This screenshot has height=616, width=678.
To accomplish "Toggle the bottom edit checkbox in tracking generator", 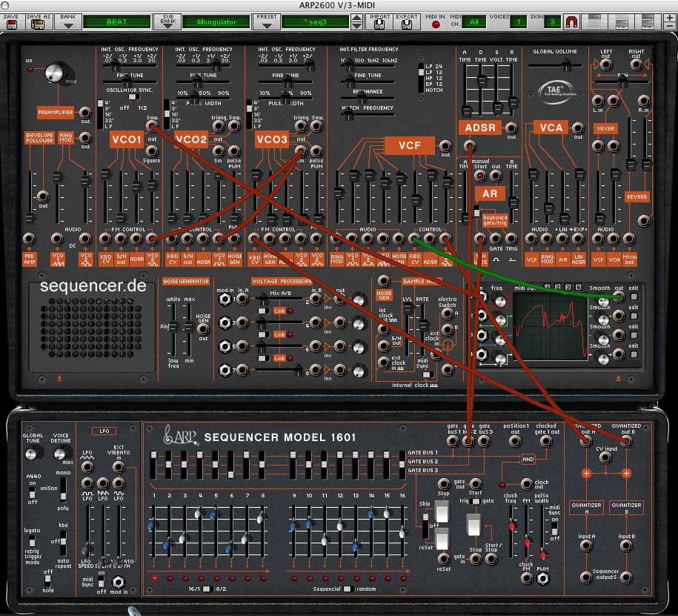I will tap(634, 355).
